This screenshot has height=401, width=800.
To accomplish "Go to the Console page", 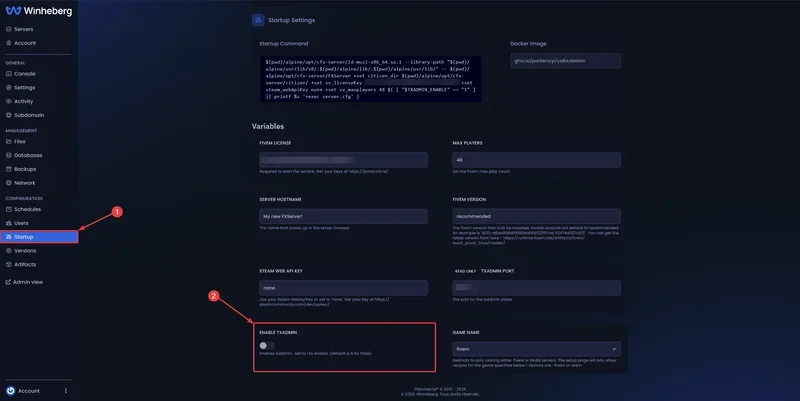I will tap(24, 73).
